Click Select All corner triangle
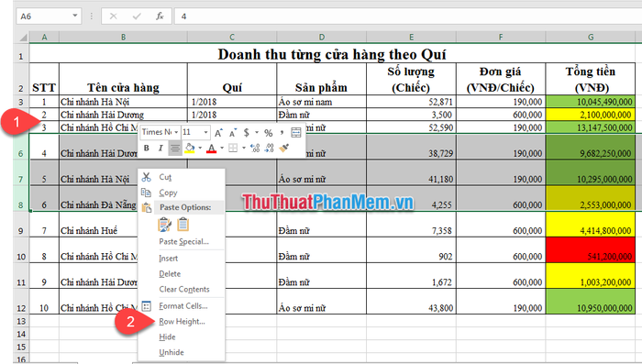Viewport: 642px width, 364px height. pyautogui.click(x=23, y=38)
